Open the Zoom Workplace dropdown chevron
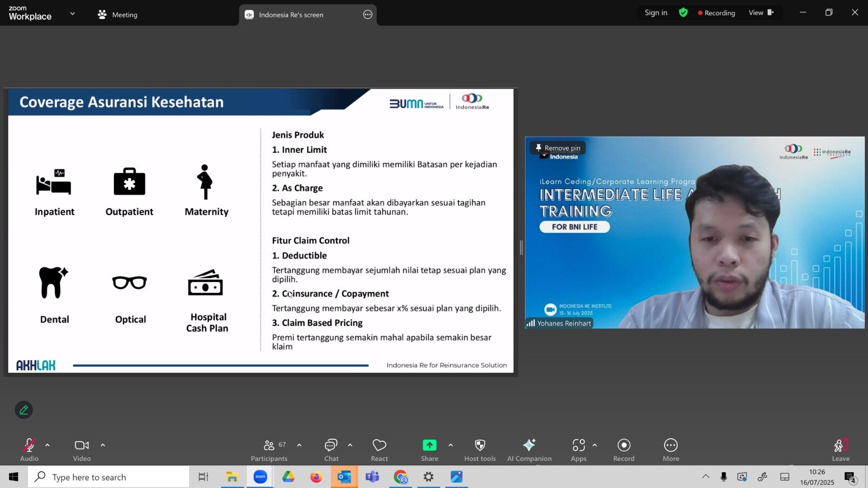 (73, 14)
